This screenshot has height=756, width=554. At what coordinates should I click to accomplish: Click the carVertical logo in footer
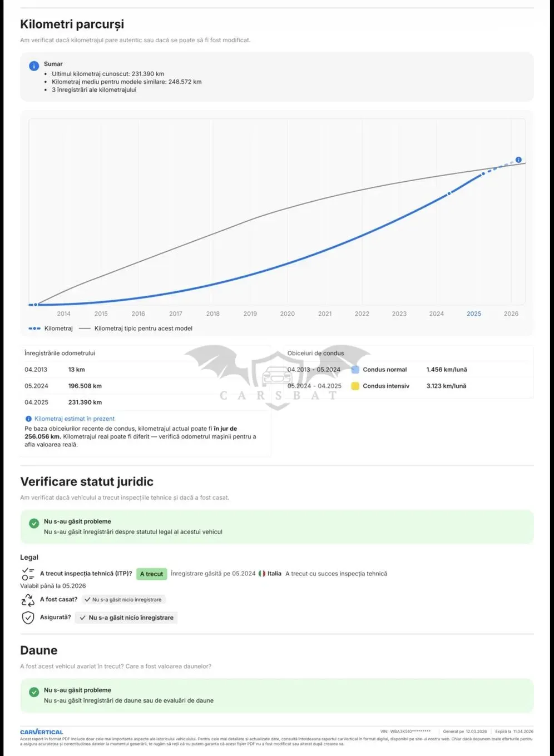tap(42, 732)
